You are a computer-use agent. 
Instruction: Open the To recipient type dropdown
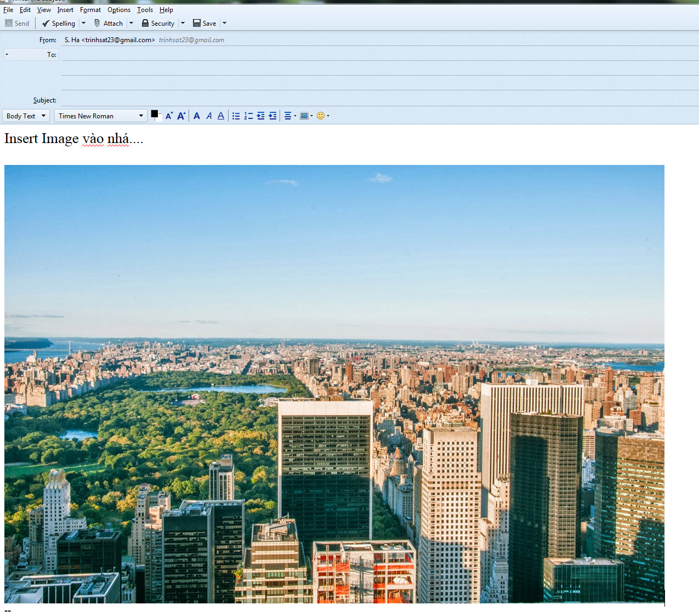click(x=31, y=55)
